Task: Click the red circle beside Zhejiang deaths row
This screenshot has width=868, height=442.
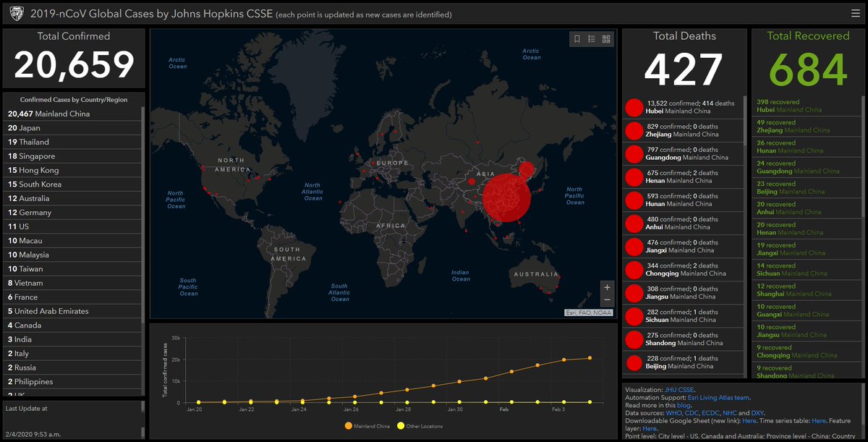Action: (x=634, y=130)
